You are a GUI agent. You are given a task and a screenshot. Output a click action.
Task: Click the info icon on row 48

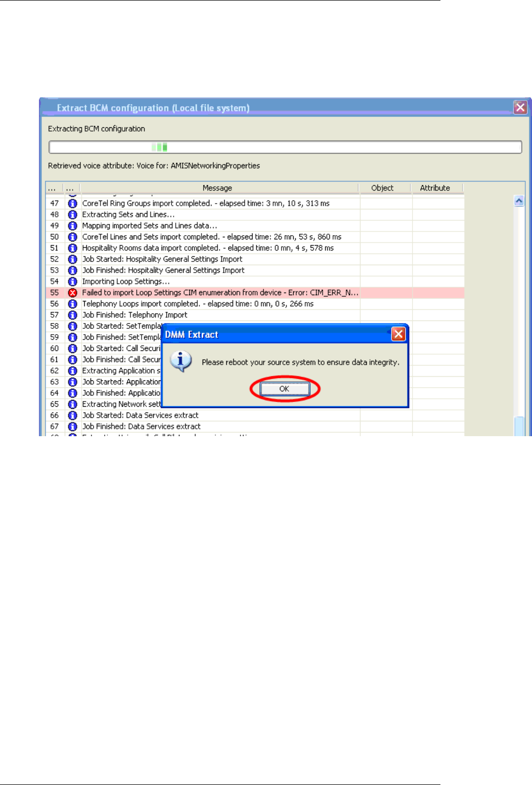tap(73, 215)
